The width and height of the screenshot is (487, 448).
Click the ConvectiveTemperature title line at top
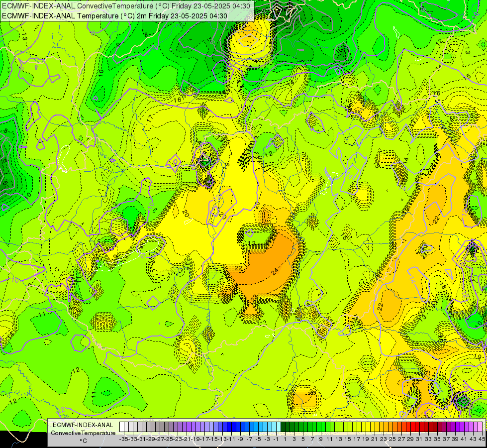pyautogui.click(x=126, y=6)
